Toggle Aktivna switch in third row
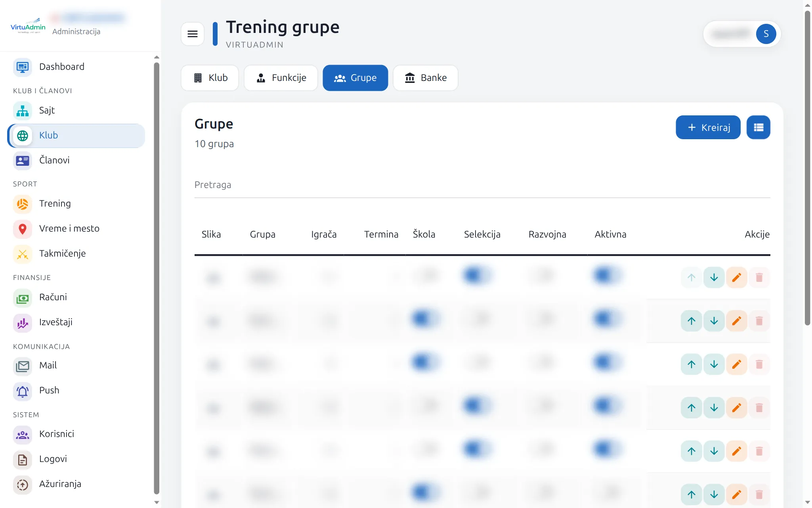Image resolution: width=812 pixels, height=508 pixels. point(608,362)
